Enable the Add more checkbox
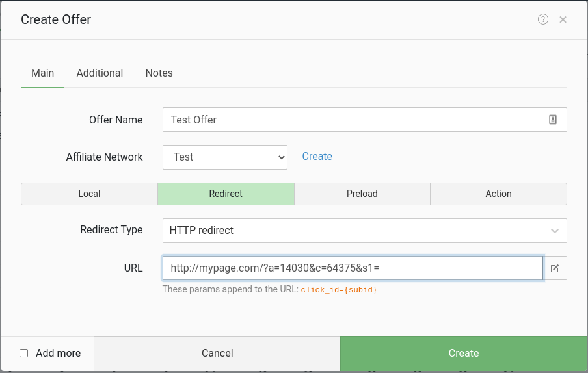Image resolution: width=588 pixels, height=373 pixels. [24, 354]
